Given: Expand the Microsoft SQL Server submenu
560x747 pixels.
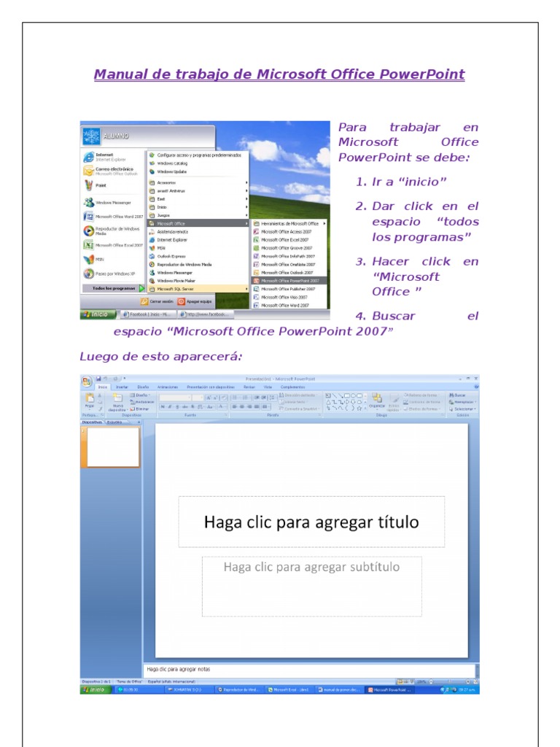Looking at the screenshot, I should click(x=198, y=289).
